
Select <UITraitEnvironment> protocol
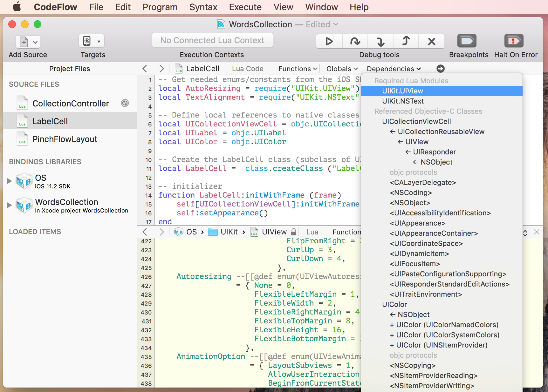point(442,294)
